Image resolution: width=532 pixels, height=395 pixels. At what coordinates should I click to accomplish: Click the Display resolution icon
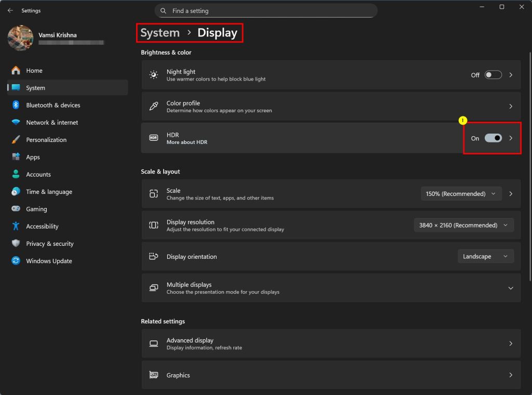(x=154, y=225)
